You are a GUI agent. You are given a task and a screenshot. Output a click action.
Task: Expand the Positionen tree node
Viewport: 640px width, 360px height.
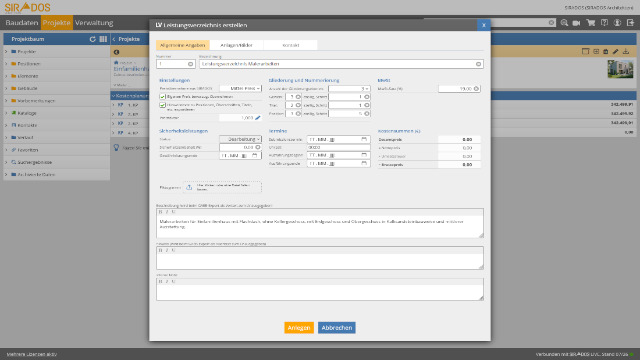point(6,64)
